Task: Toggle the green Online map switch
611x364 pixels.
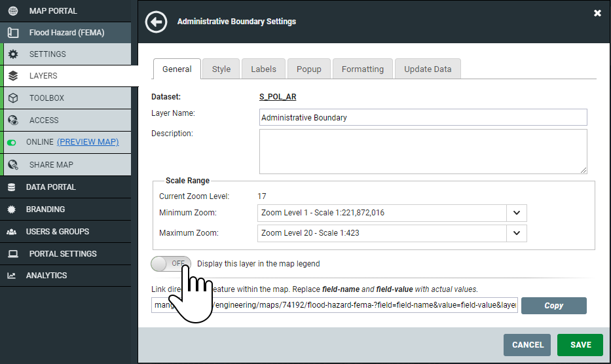Action: coord(12,142)
